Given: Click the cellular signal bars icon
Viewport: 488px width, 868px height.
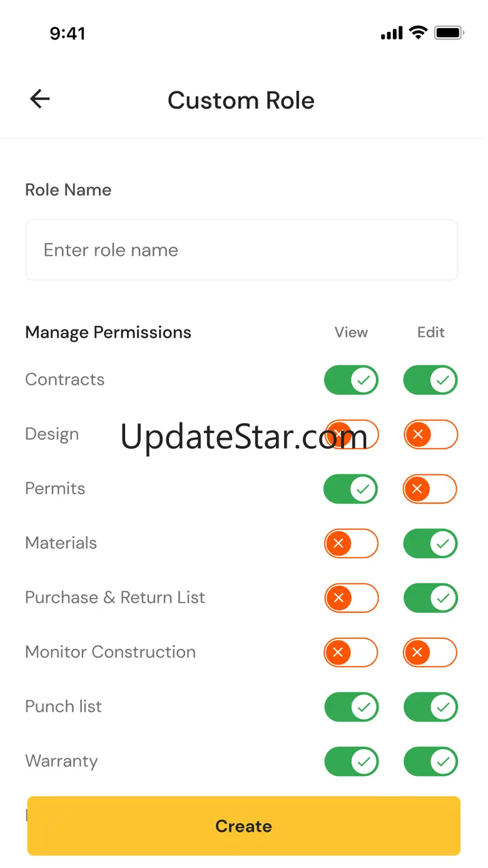Looking at the screenshot, I should click(x=392, y=33).
